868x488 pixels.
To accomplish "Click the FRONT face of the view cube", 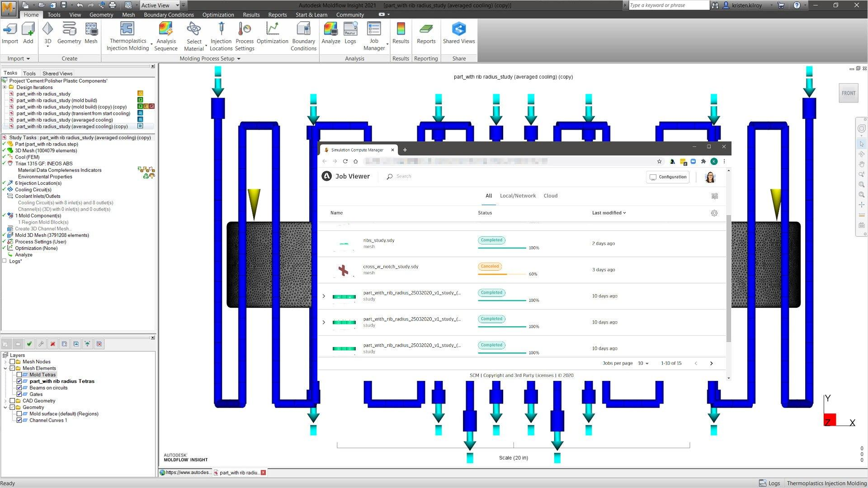I will pyautogui.click(x=849, y=93).
